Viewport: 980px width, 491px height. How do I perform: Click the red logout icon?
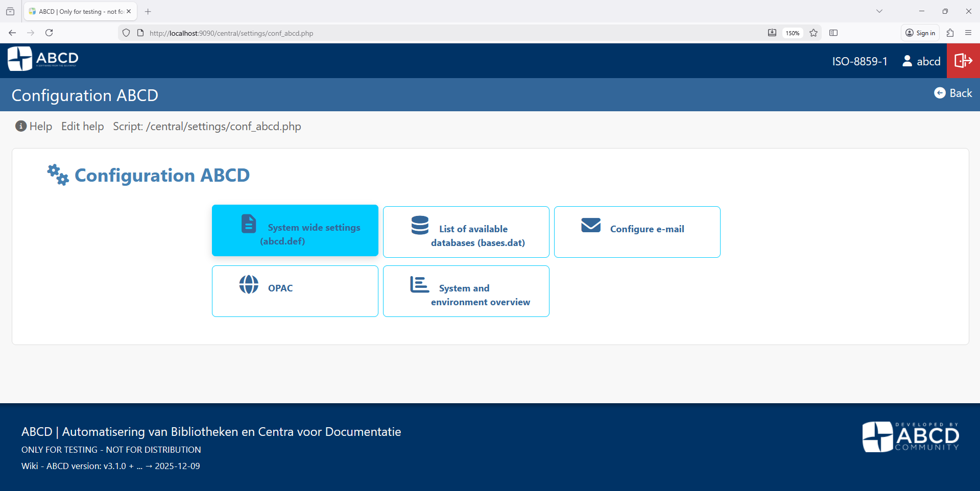pyautogui.click(x=963, y=61)
